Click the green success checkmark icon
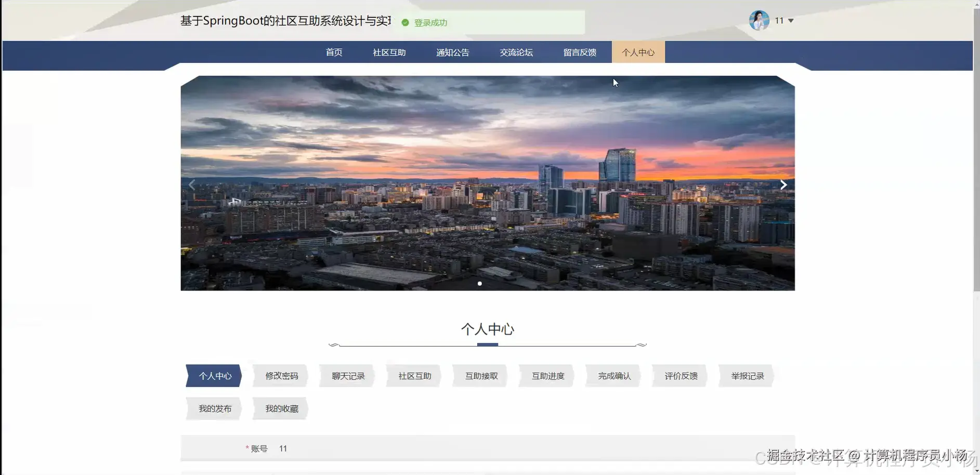The width and height of the screenshot is (980, 475). tap(405, 22)
